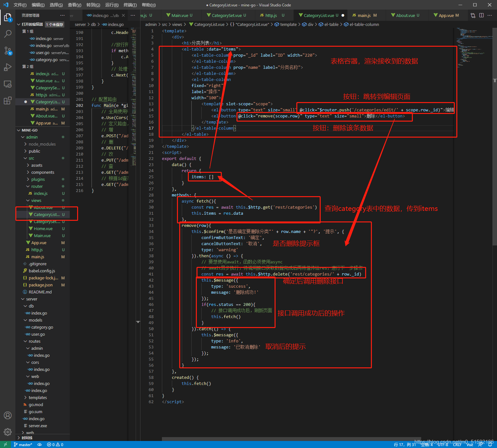Open the 运行(R) menu

click(x=112, y=5)
